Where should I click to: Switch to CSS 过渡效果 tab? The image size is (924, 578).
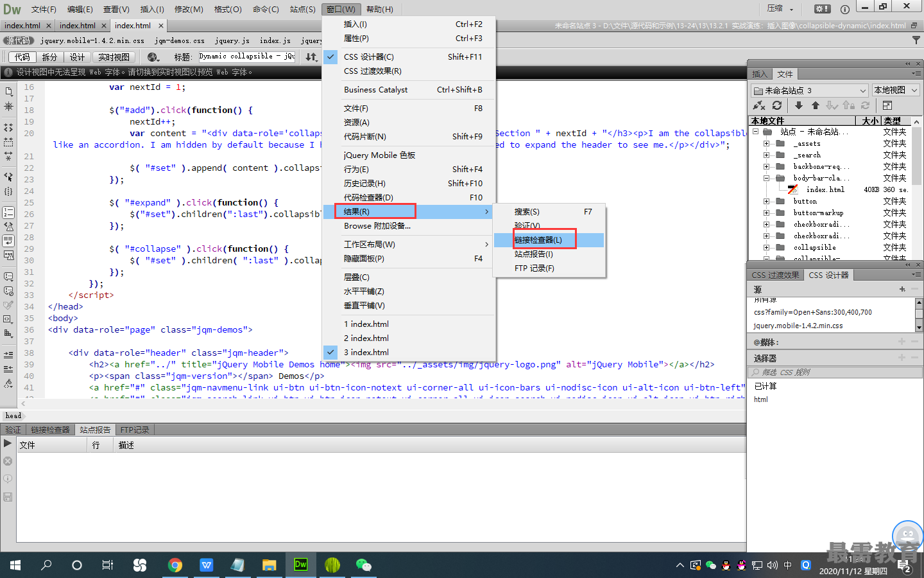(775, 275)
